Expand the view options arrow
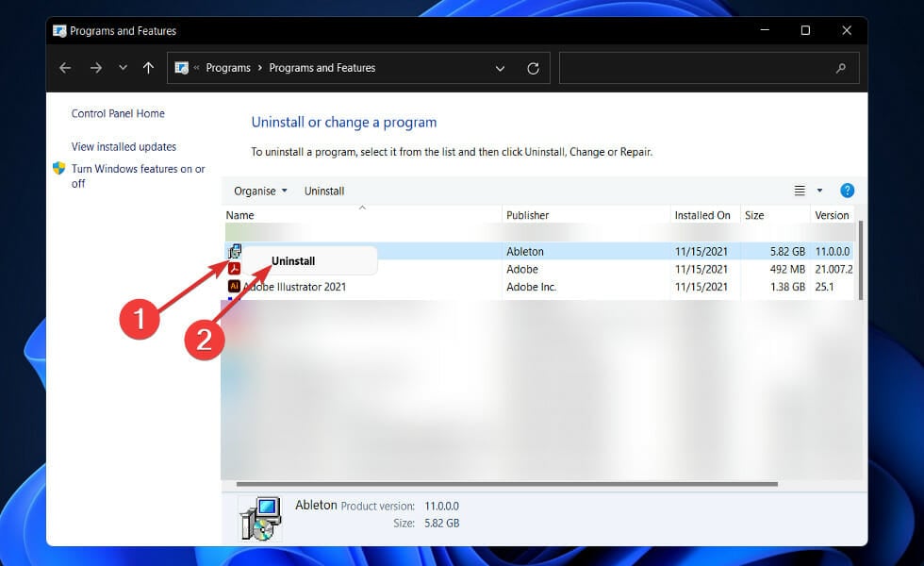The height and width of the screenshot is (566, 924). click(x=819, y=191)
